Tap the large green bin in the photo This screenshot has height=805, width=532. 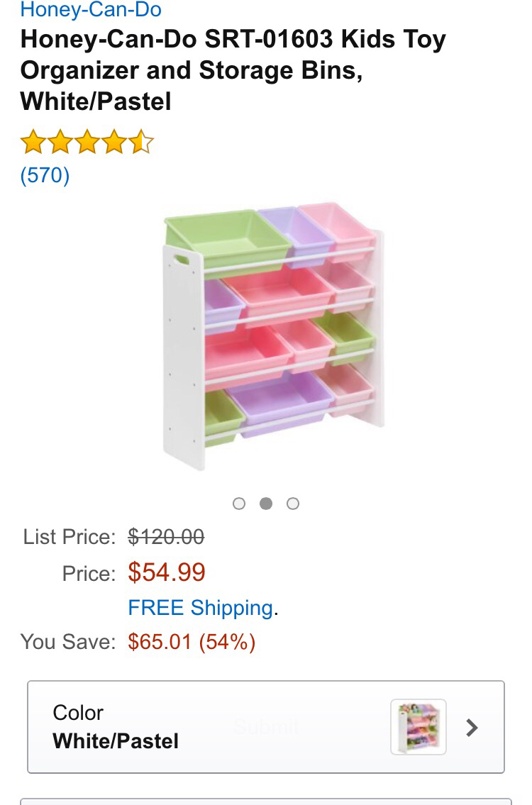pos(227,235)
